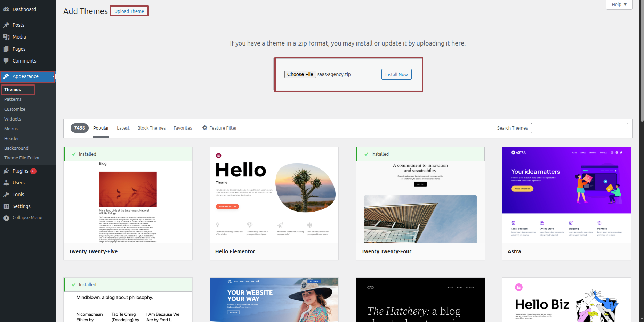
Task: Click the saas-agency.zip file name
Action: tap(334, 74)
